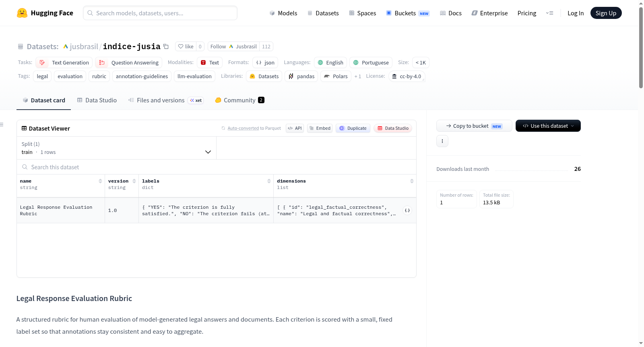Open the Files and versions tab
Viewport: 644px width, 347px height.
(165, 100)
